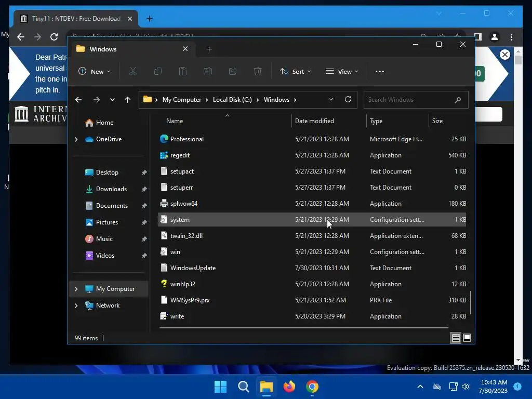This screenshot has width=532, height=399.
Task: Select the regedit file
Action: coord(312,155)
